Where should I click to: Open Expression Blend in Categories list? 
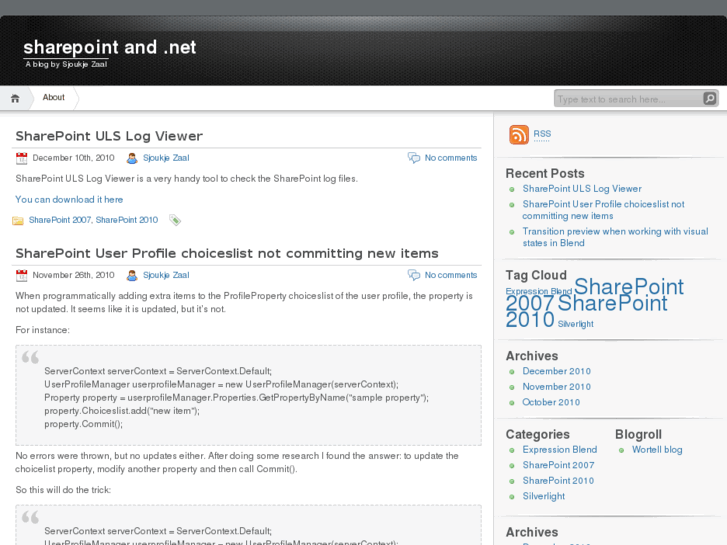pos(560,449)
